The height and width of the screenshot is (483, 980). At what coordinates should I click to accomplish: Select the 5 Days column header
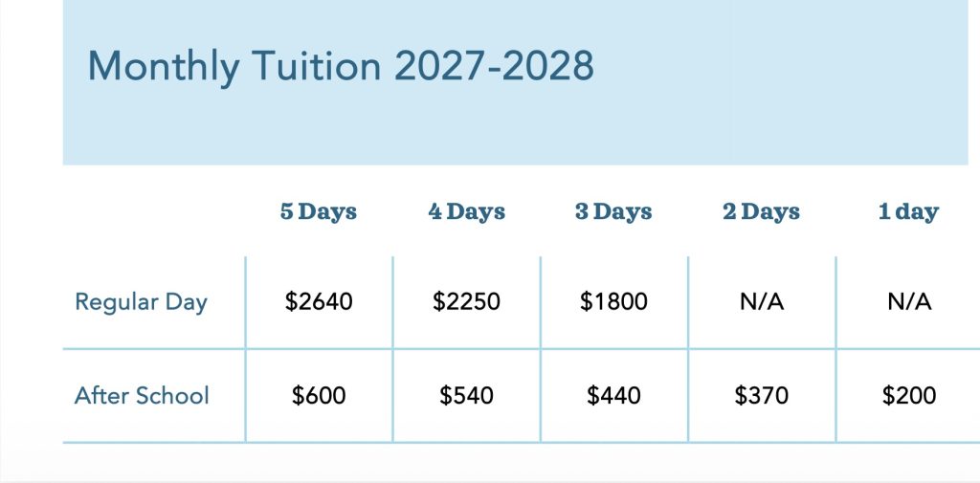click(x=319, y=211)
